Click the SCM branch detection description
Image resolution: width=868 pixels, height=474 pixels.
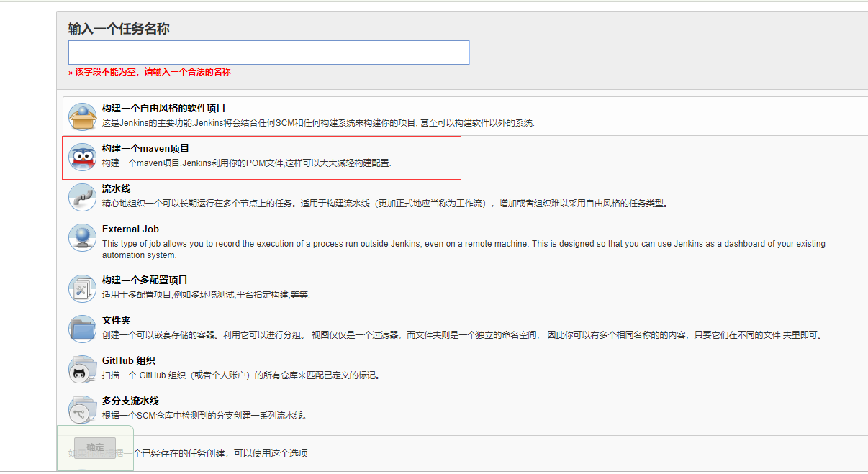(204, 416)
